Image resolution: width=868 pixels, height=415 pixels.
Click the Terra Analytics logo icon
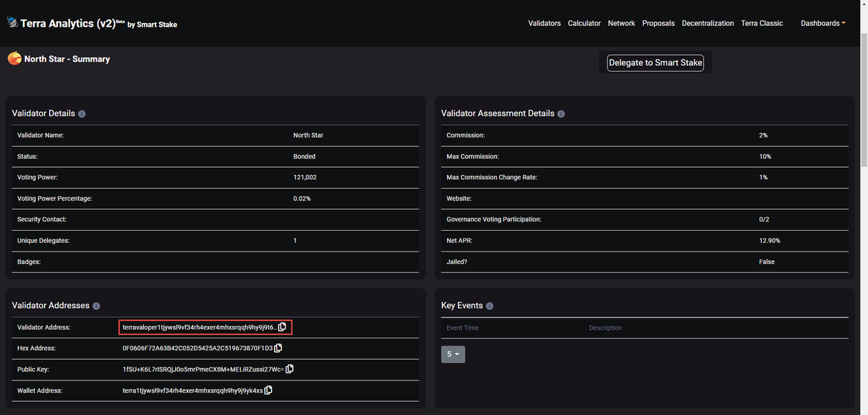[12, 23]
